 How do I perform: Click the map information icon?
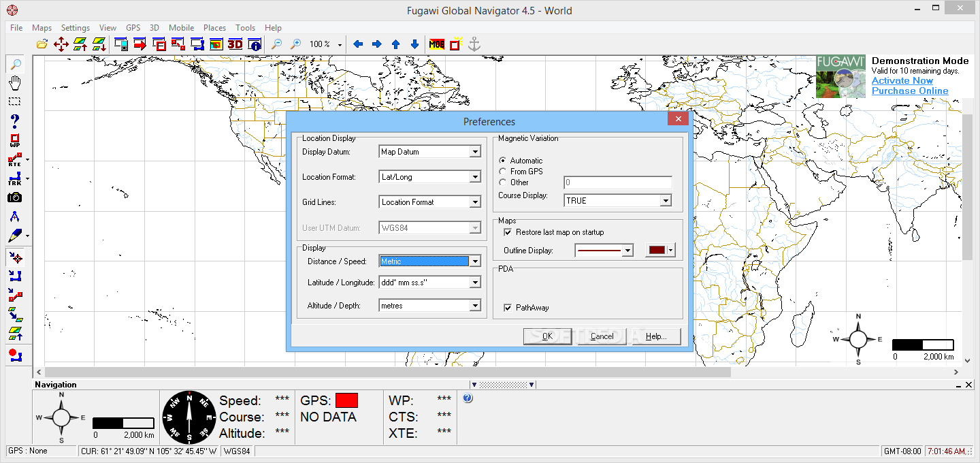tap(255, 44)
